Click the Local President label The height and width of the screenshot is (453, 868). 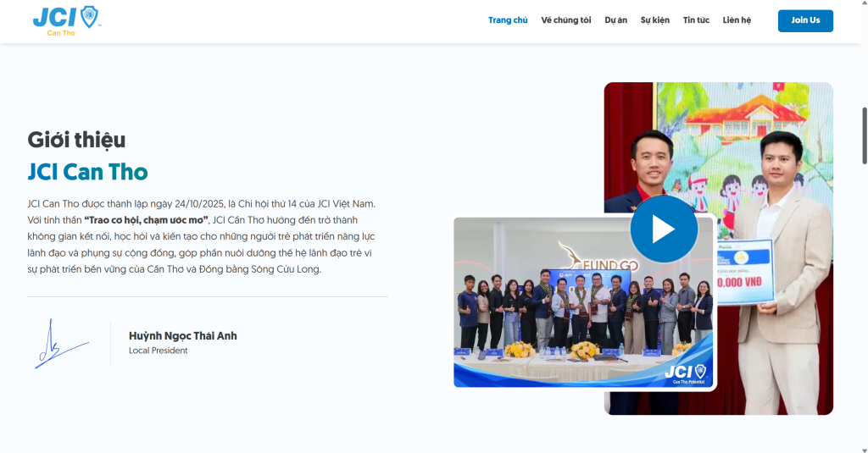pyautogui.click(x=158, y=351)
